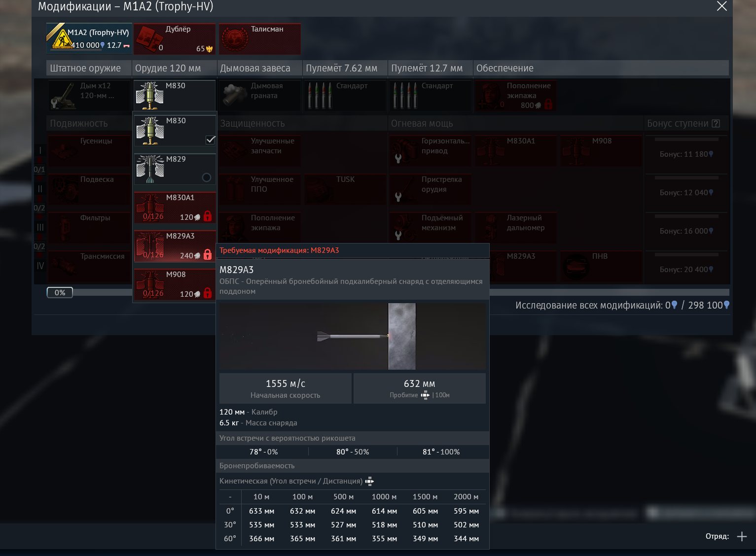756x556 pixels.
Task: Select the Трансмиссия transmission modification
Action: point(89,266)
